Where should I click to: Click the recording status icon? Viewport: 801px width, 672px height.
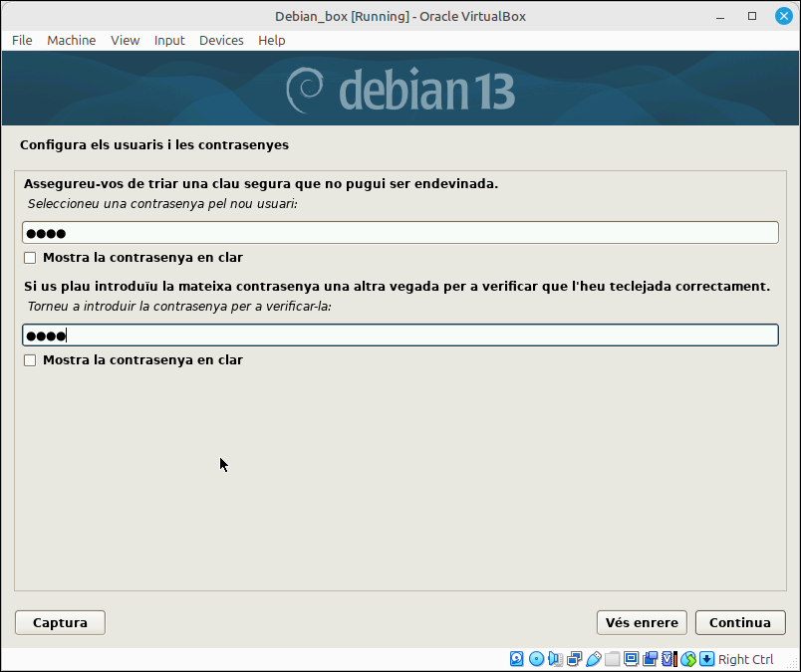[x=650, y=659]
